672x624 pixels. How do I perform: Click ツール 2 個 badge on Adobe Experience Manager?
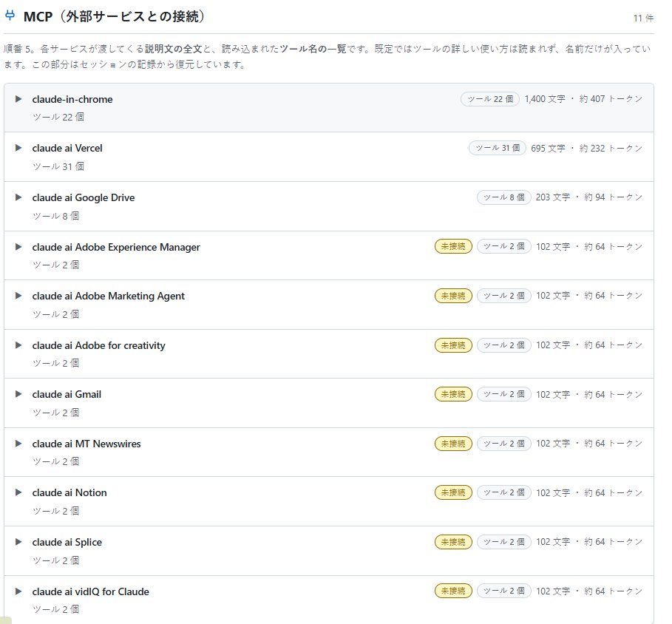(503, 246)
